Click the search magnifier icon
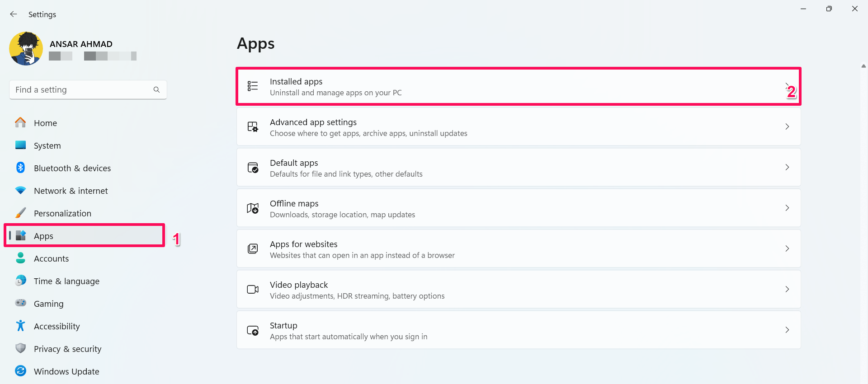Image resolution: width=868 pixels, height=384 pixels. (156, 90)
